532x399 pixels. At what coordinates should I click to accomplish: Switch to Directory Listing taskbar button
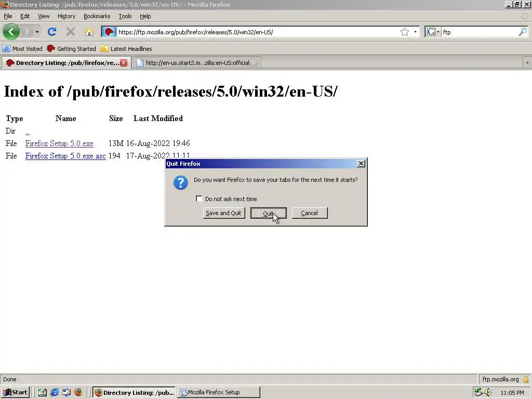coord(134,392)
